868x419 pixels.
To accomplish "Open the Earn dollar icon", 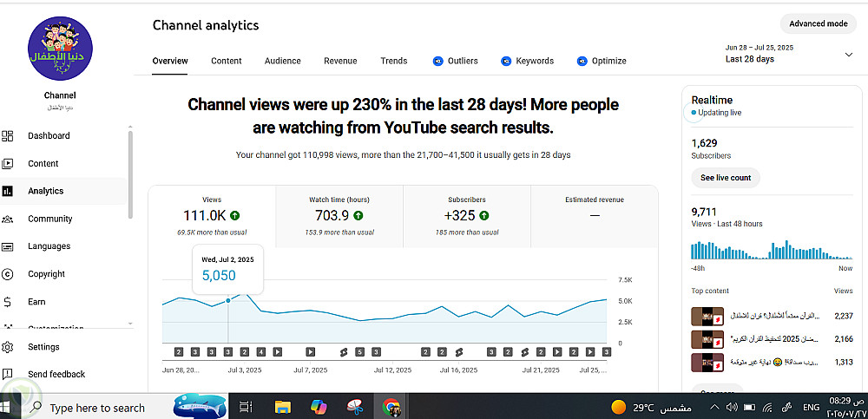I will [8, 302].
